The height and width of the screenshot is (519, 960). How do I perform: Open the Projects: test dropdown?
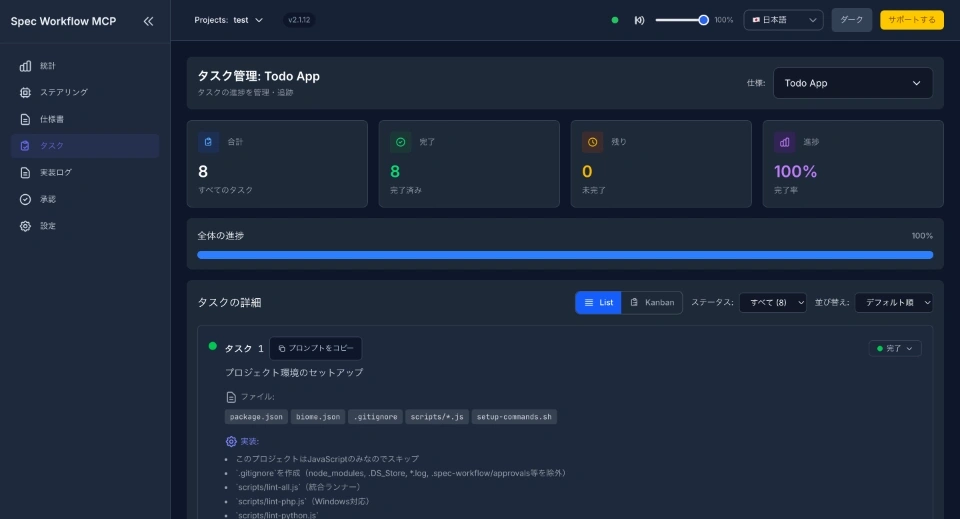229,20
